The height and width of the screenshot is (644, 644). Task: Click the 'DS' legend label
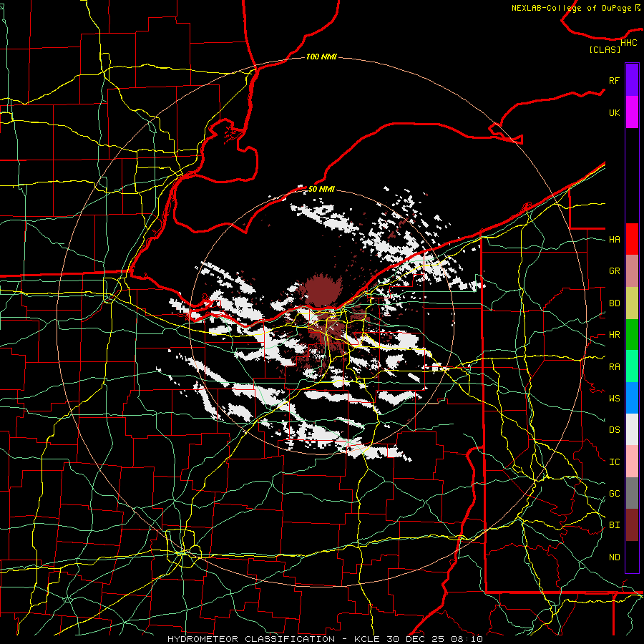pyautogui.click(x=614, y=430)
